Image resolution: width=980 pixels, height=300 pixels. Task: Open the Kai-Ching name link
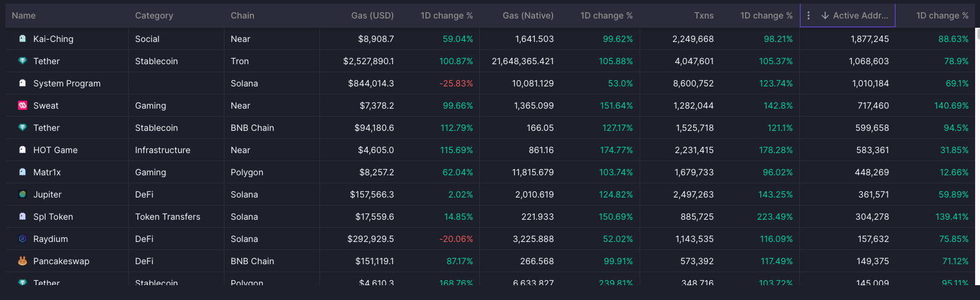click(x=53, y=39)
